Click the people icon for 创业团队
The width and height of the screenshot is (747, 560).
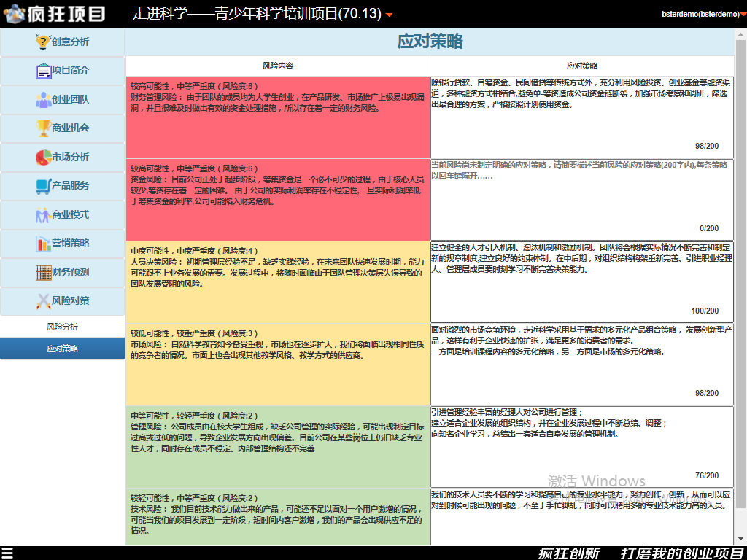point(43,100)
